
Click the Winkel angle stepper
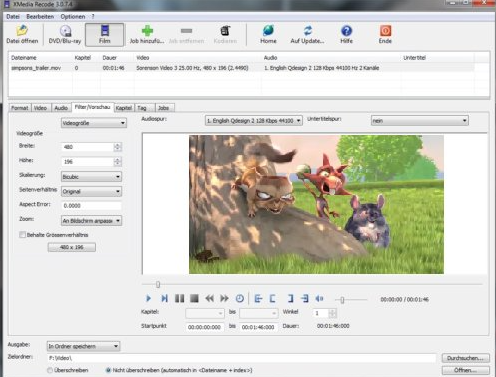coord(332,313)
